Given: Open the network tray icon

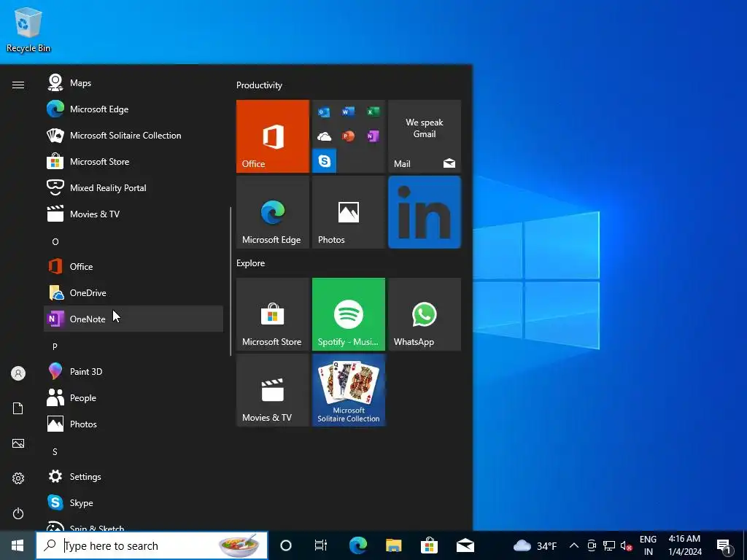Looking at the screenshot, I should pos(609,545).
